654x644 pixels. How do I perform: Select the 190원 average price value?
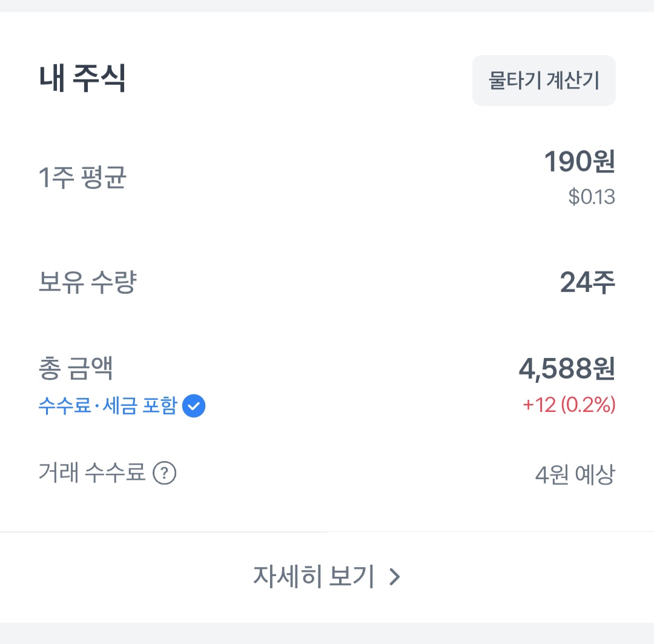(580, 161)
